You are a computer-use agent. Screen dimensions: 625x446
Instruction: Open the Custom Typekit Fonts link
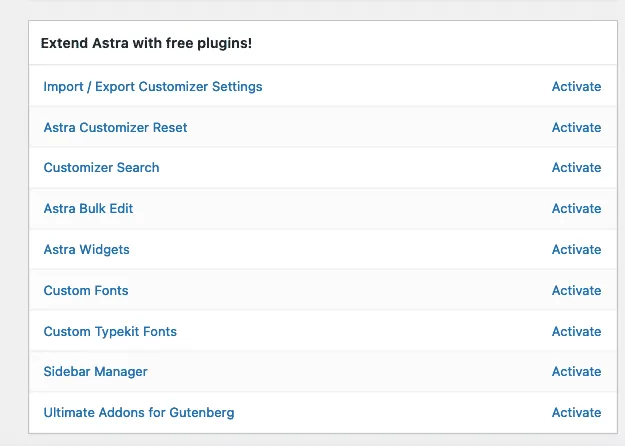pos(110,332)
